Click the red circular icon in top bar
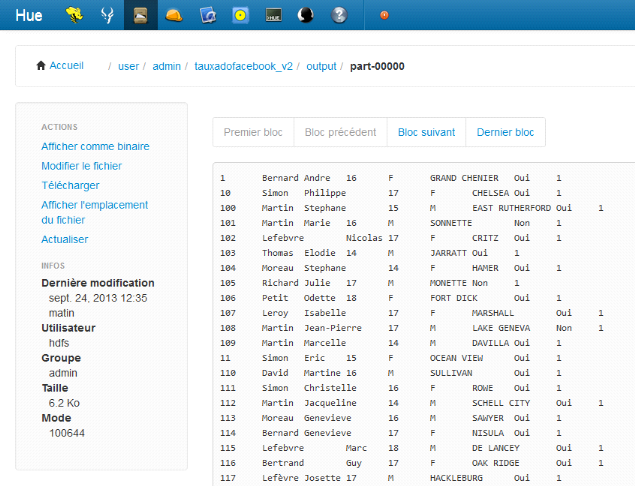 pyautogui.click(x=384, y=15)
